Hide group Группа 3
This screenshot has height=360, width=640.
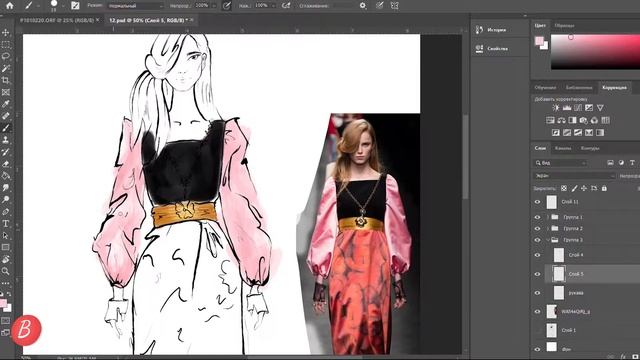coord(537,240)
